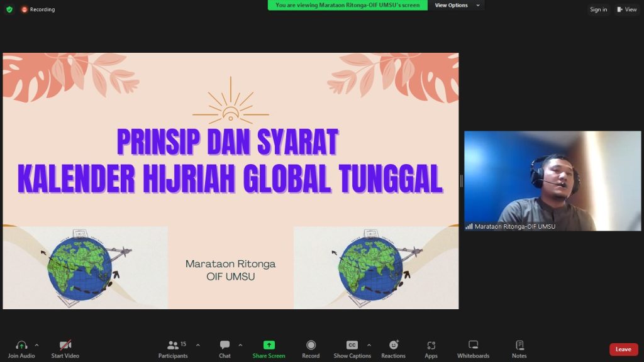Image resolution: width=644 pixels, height=362 pixels.
Task: Expand the caret next to Chat
Action: click(240, 345)
